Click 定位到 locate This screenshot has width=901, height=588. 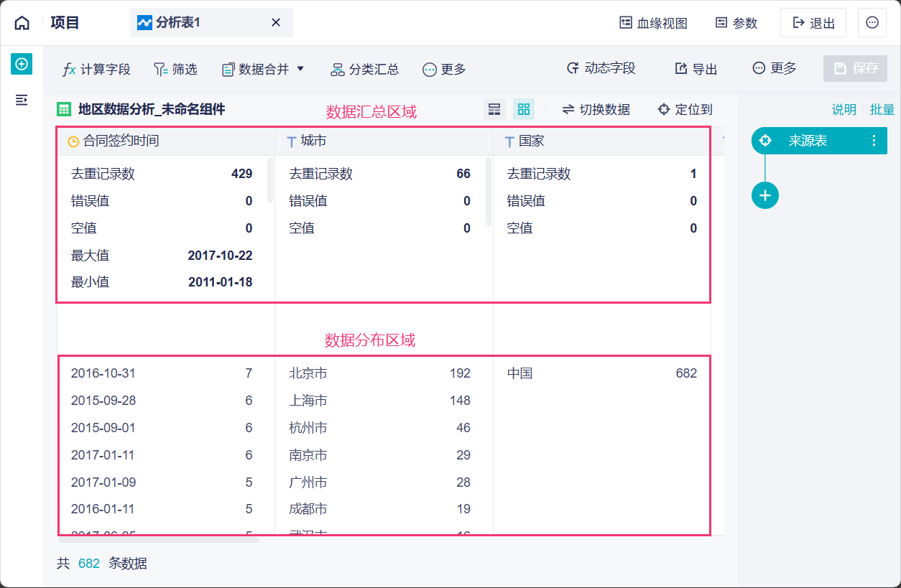685,109
